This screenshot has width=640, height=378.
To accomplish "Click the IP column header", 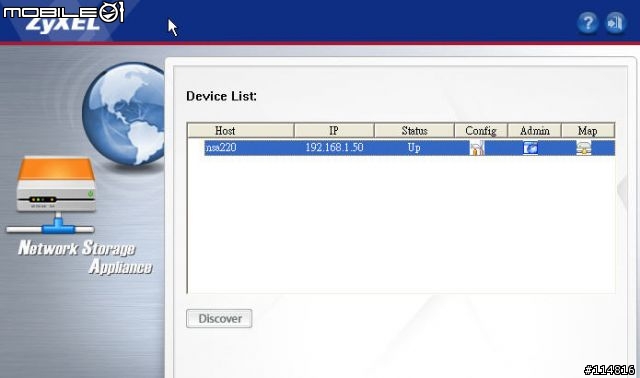I will click(334, 131).
